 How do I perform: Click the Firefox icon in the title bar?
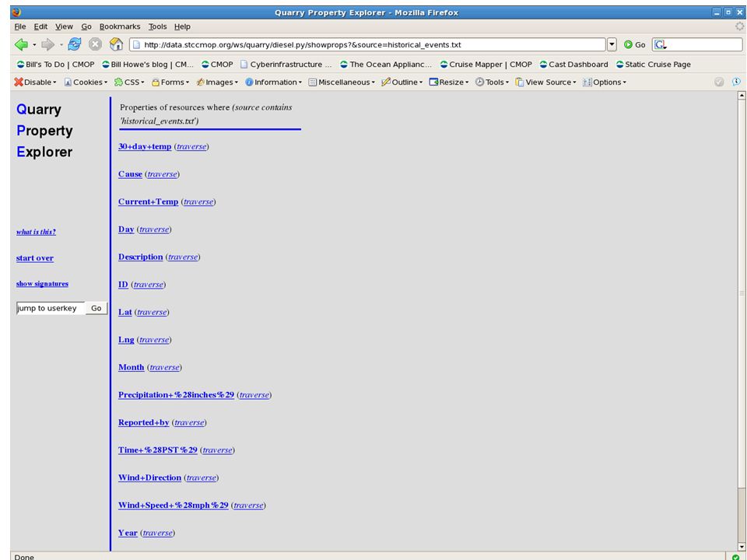tap(16, 12)
